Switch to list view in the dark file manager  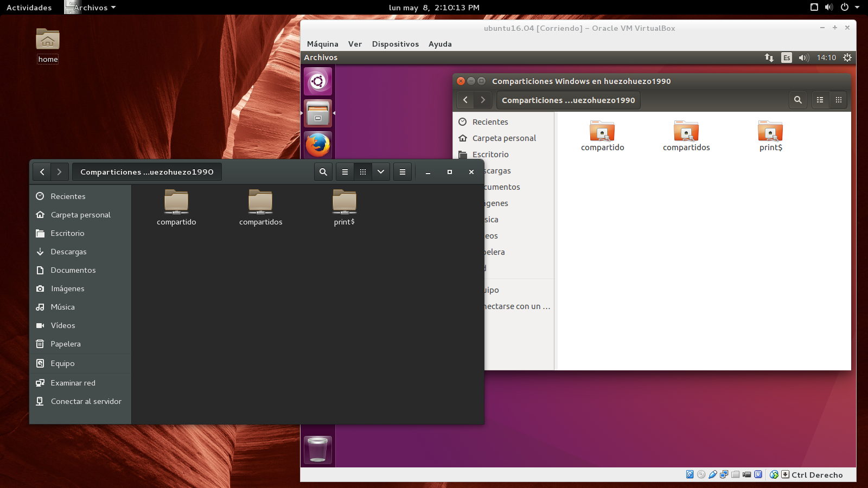click(x=345, y=172)
